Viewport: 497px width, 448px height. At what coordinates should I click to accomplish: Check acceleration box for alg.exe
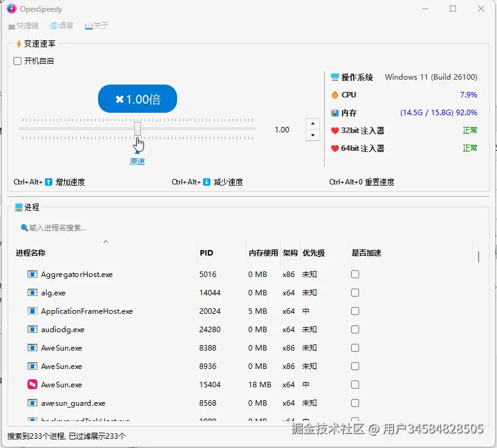355,293
